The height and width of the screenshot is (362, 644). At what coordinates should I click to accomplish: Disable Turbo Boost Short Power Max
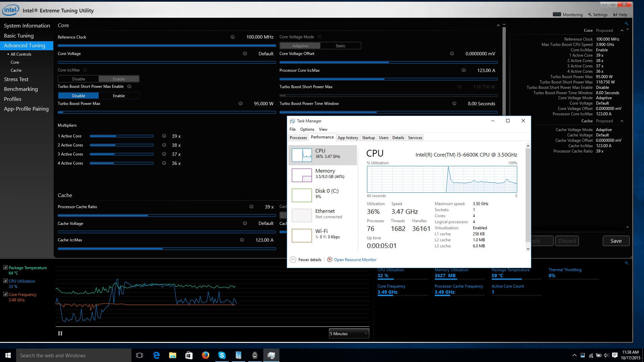click(x=78, y=96)
